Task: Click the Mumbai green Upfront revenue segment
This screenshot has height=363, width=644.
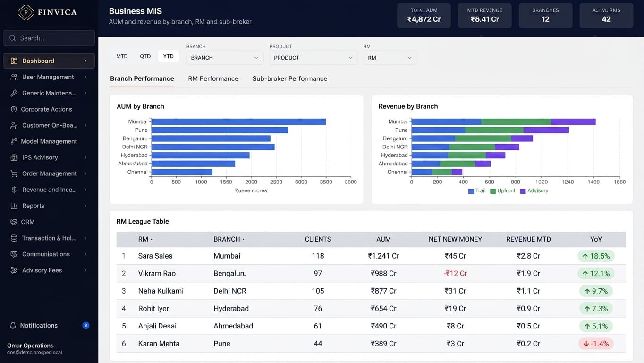Action: 516,121
